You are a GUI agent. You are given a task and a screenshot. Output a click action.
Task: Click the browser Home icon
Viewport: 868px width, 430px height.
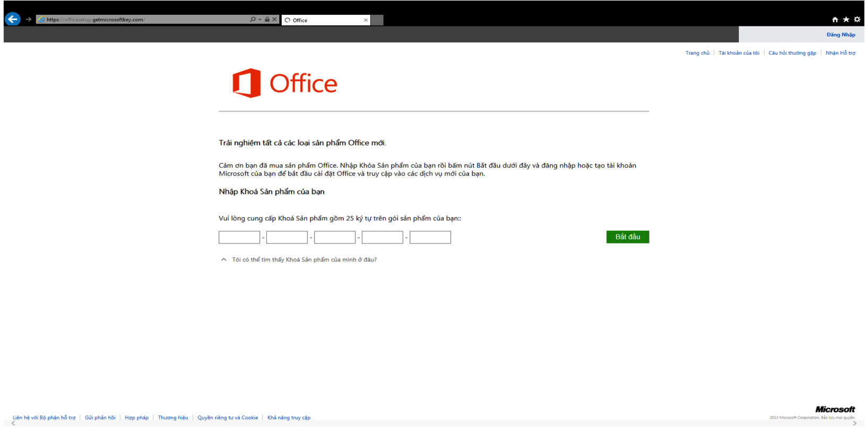tap(835, 20)
